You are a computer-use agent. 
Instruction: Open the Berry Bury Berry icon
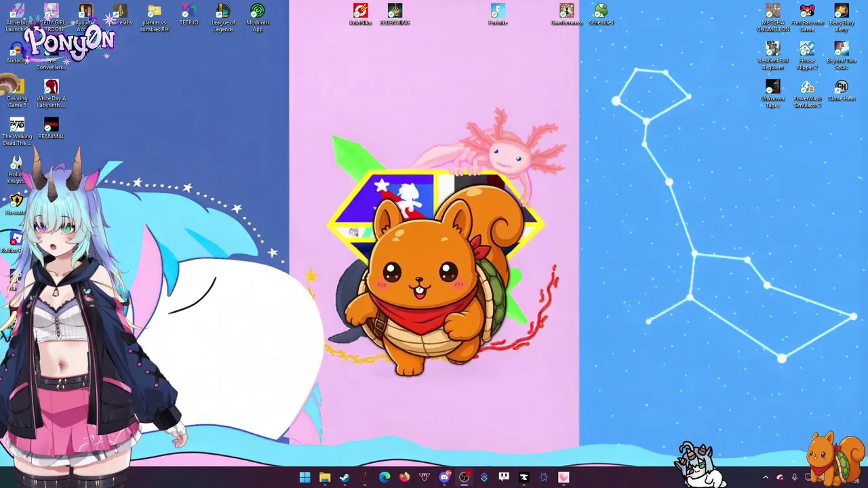tap(842, 18)
